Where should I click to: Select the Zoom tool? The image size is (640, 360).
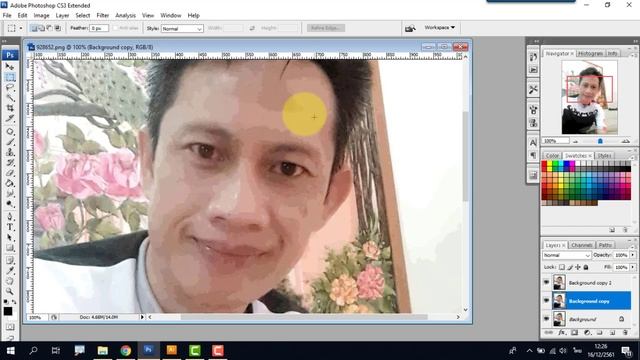click(x=10, y=291)
